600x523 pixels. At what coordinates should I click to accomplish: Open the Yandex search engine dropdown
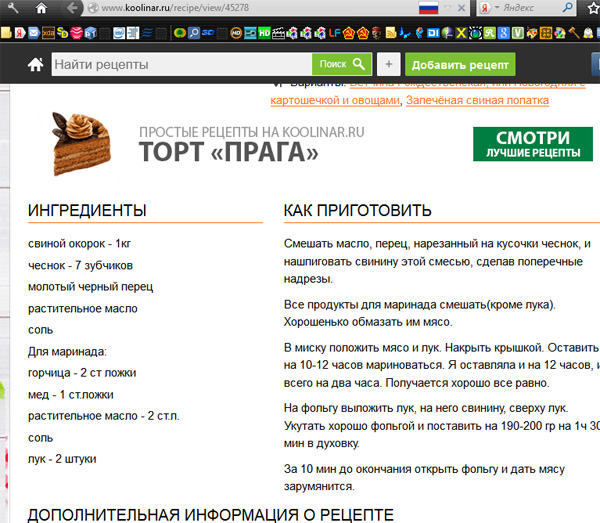coord(498,8)
